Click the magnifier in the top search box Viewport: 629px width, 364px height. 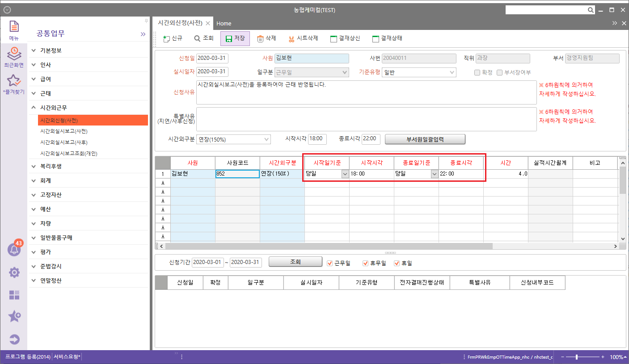click(590, 10)
